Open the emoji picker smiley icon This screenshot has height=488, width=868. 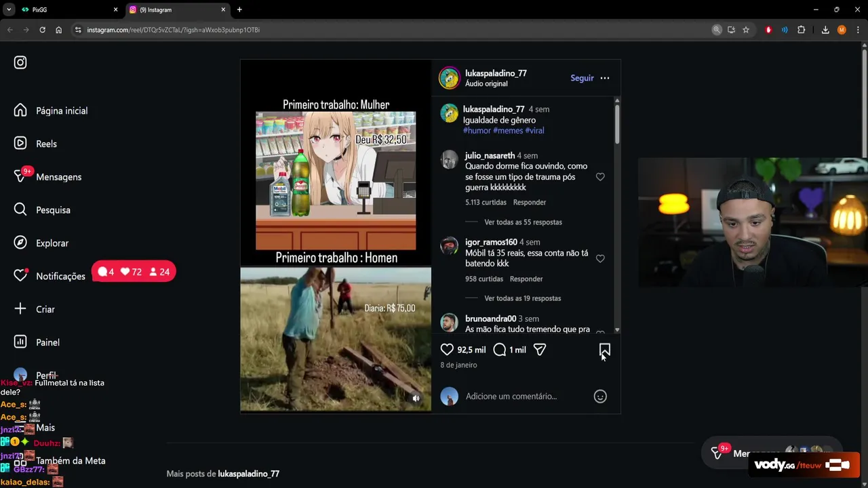point(600,396)
